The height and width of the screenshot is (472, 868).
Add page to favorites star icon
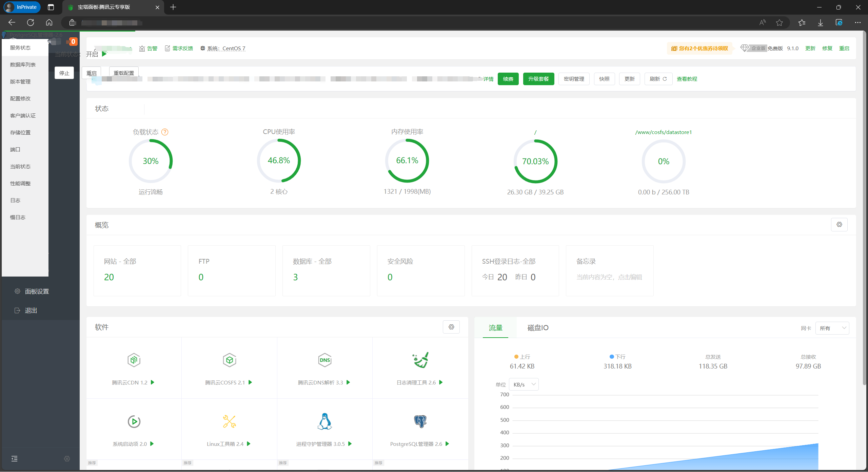click(780, 22)
